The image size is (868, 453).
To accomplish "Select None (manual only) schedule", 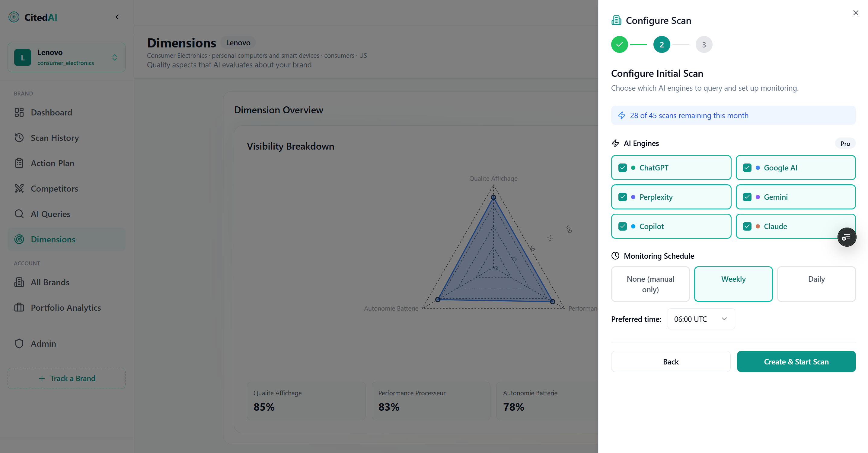I will click(x=650, y=284).
